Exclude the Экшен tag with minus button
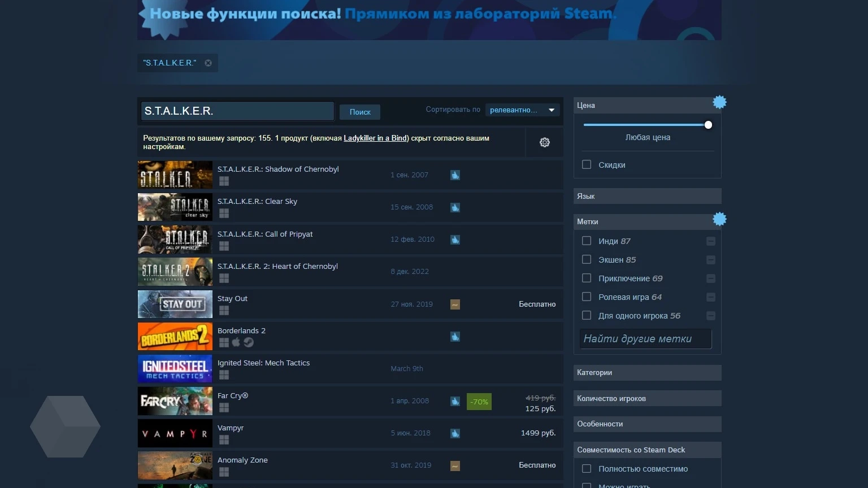Screen dimensions: 868x488 pyautogui.click(x=711, y=260)
